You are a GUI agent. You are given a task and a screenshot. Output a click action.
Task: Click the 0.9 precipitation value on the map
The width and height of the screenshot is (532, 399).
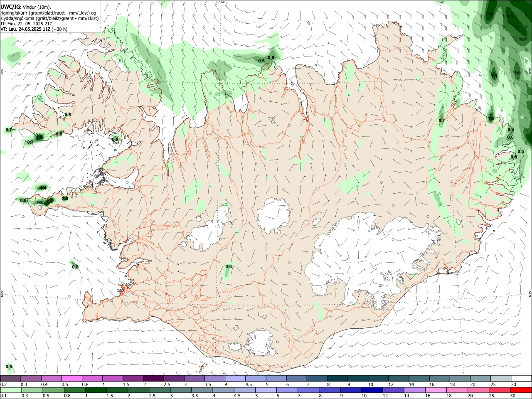pos(115,139)
